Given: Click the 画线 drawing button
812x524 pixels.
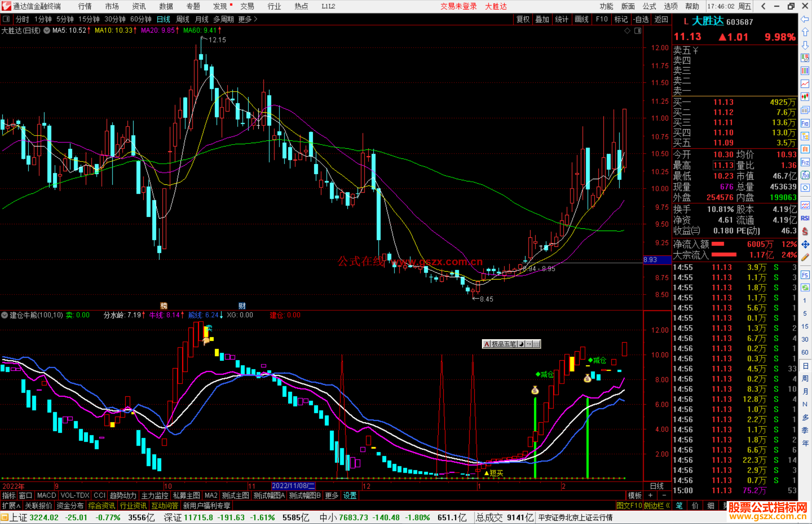Looking at the screenshot, I should (582, 19).
